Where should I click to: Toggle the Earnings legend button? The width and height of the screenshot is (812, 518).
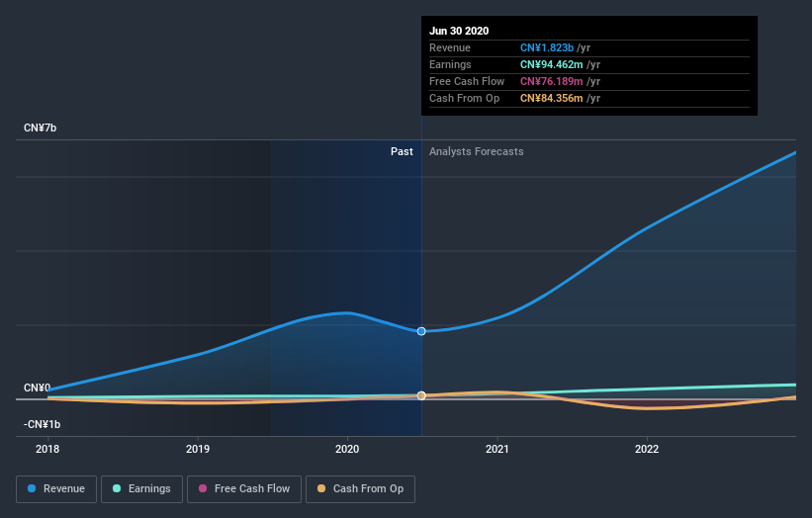[x=141, y=489]
